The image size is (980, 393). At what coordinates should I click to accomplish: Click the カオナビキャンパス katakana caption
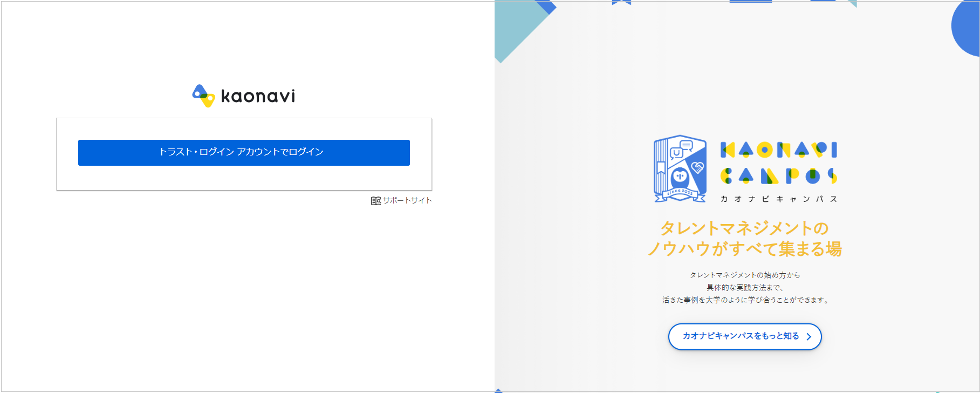click(x=779, y=199)
